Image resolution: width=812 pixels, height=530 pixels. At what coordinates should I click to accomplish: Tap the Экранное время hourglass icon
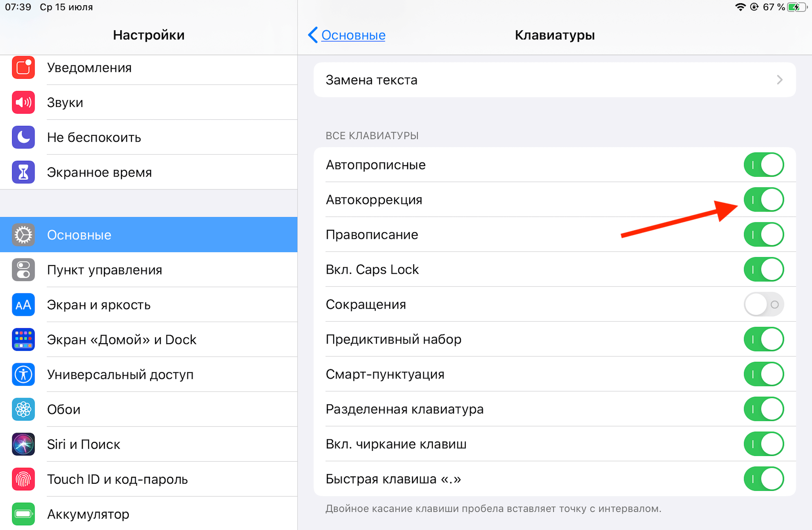click(x=23, y=172)
